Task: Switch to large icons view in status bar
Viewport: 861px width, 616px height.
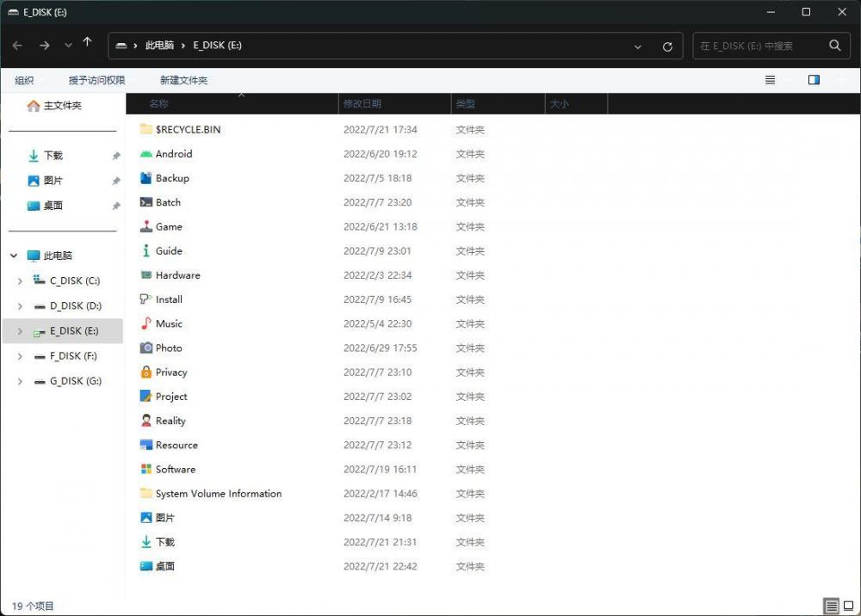Action: click(848, 606)
